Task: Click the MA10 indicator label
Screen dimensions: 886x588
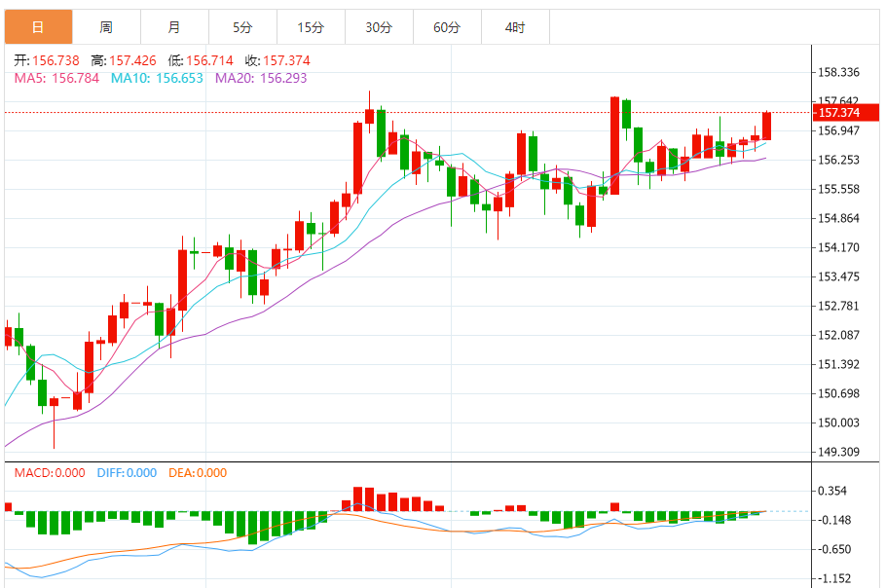Action: pyautogui.click(x=157, y=78)
